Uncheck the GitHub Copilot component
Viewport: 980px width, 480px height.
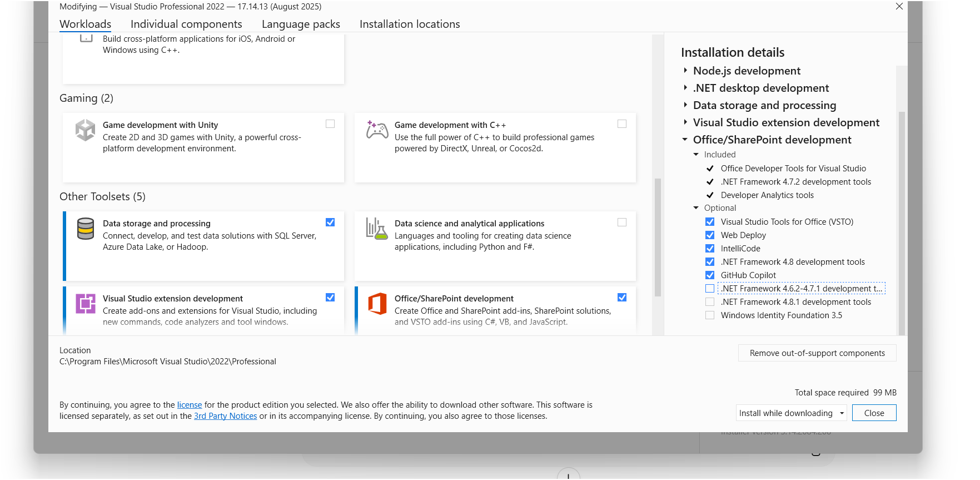[x=710, y=275]
